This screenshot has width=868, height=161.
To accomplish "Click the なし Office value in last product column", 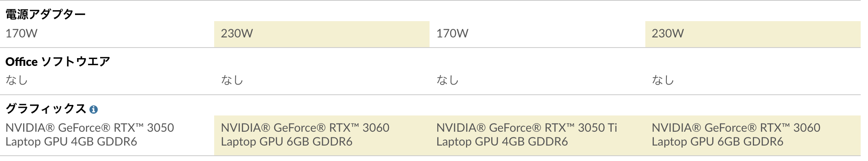I will click(663, 80).
